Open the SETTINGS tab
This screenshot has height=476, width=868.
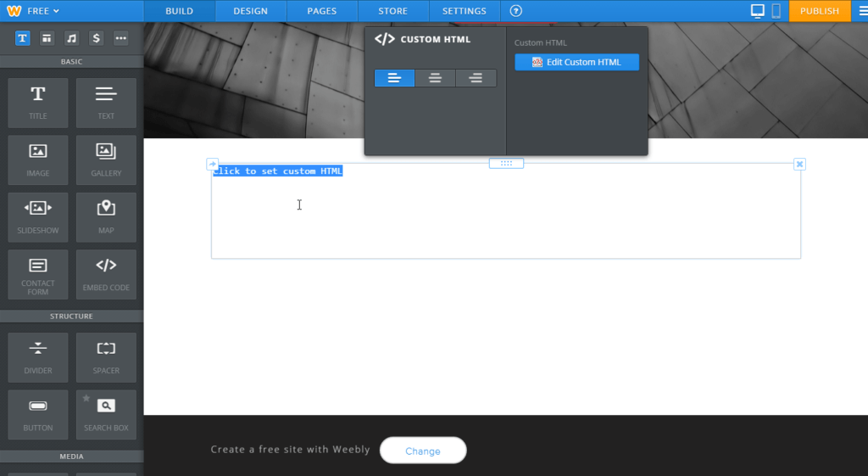tap(464, 11)
